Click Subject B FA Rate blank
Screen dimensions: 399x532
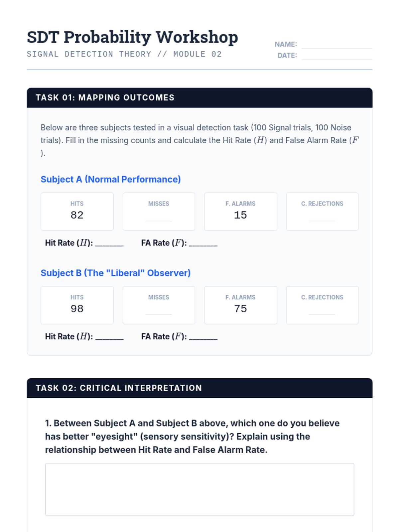click(203, 337)
